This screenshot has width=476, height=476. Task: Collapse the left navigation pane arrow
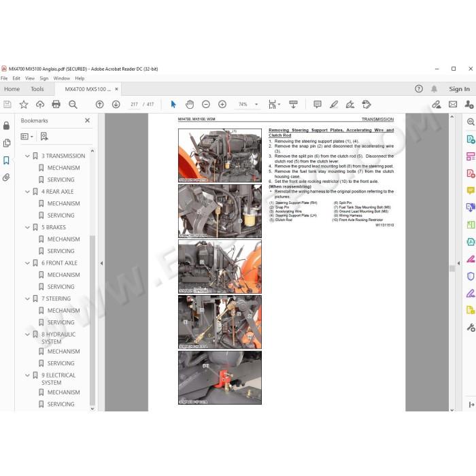pyautogui.click(x=101, y=263)
